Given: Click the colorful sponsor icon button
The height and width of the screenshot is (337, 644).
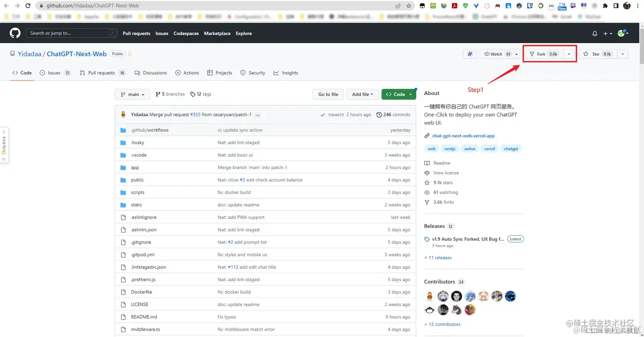Looking at the screenshot, I should coord(470,54).
